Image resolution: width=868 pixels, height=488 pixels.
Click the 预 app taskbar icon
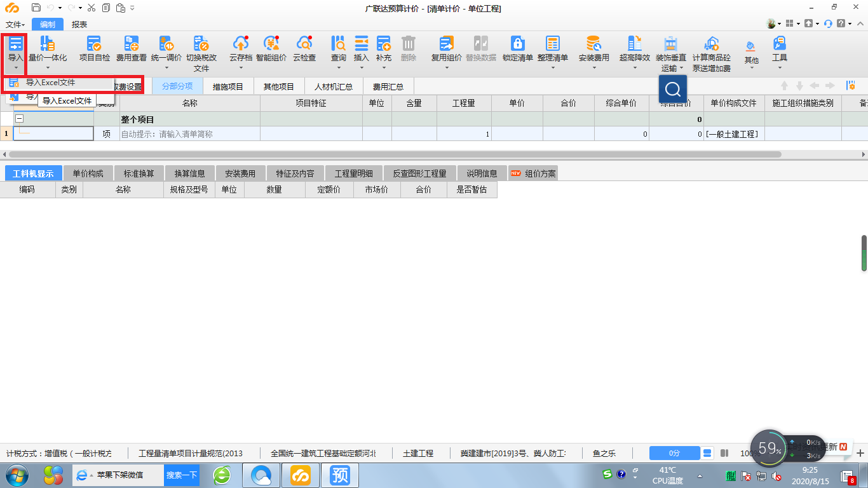340,475
